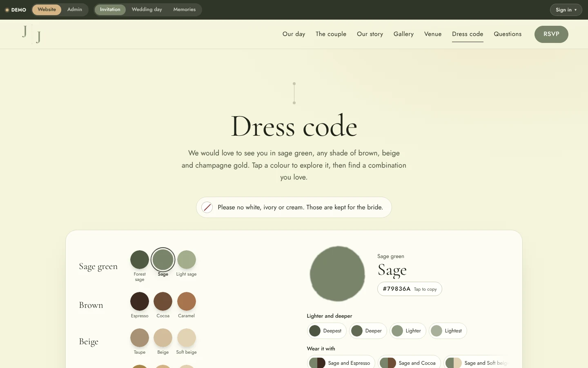Open the Wedding day tab
Screen dimensions: 588x368
point(147,9)
